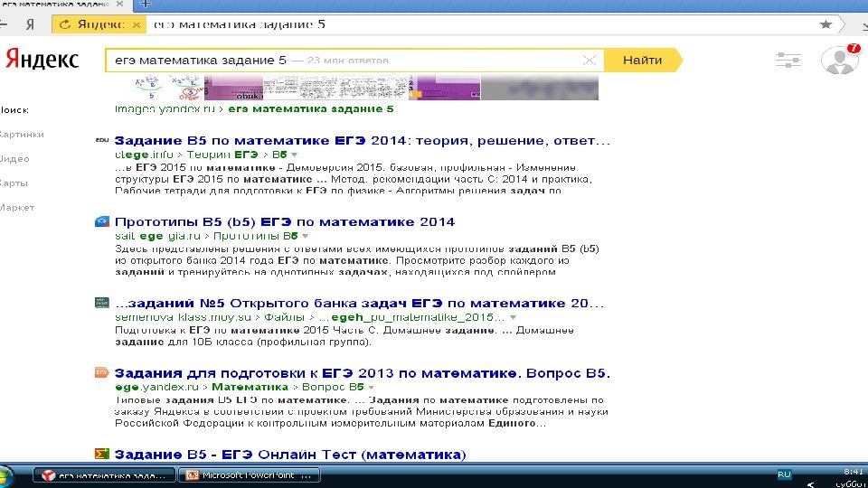Screen dimensions: 868x488
Task: Click the Windows Start orb
Action: 5,477
